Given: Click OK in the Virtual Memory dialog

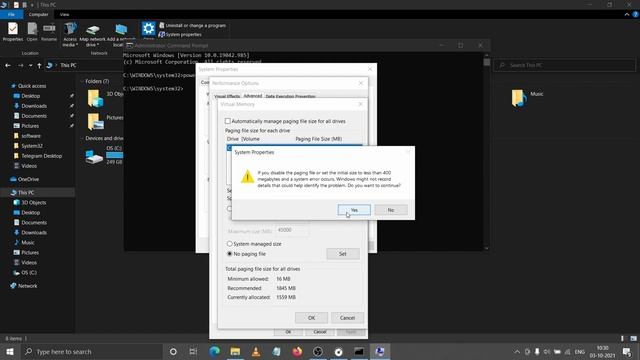Looking at the screenshot, I should coord(311,318).
